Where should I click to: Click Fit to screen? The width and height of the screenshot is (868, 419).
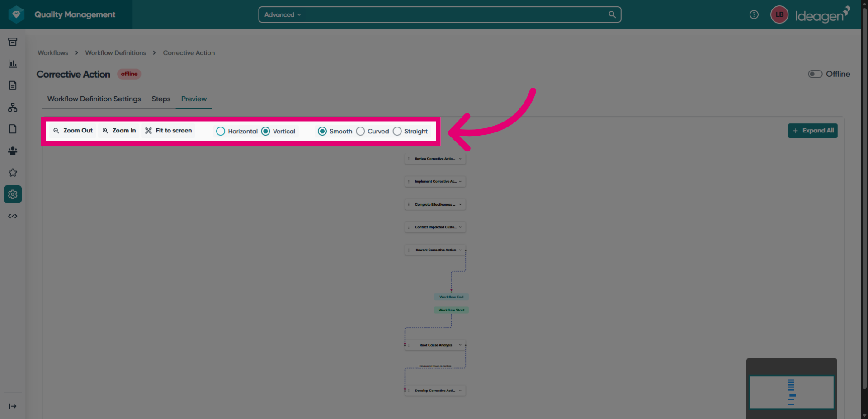coord(168,131)
